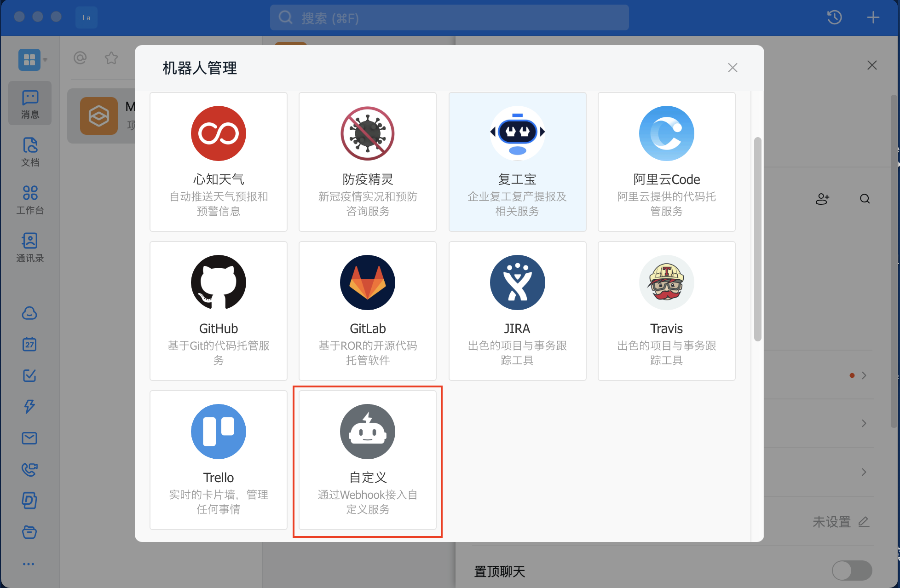Click the search field 搜索
This screenshot has width=900, height=588.
click(x=449, y=18)
